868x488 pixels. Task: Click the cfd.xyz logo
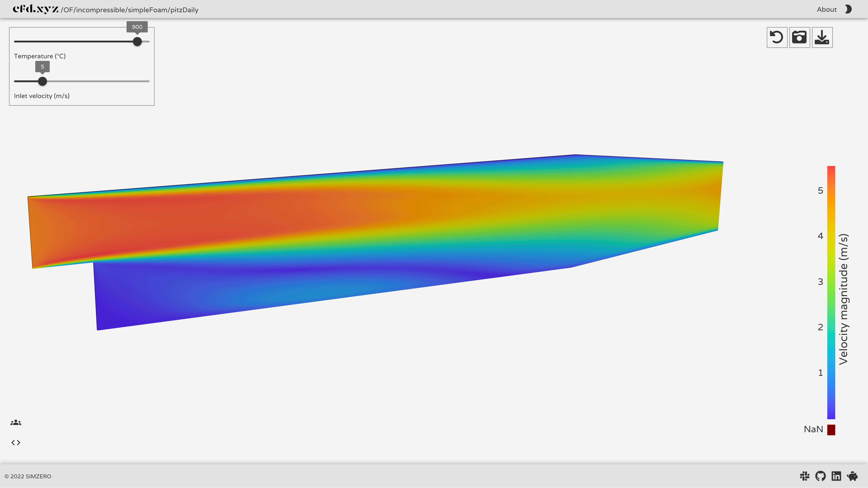[35, 9]
